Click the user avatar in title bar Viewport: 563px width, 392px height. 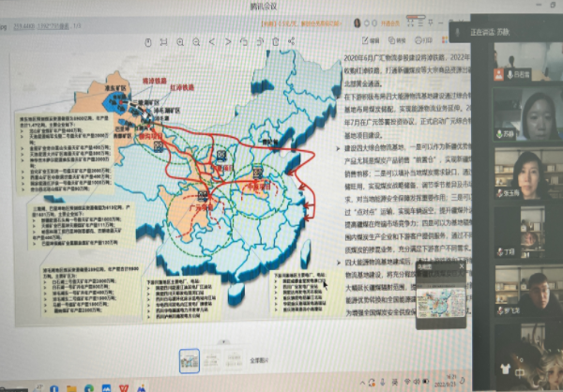pos(357,23)
